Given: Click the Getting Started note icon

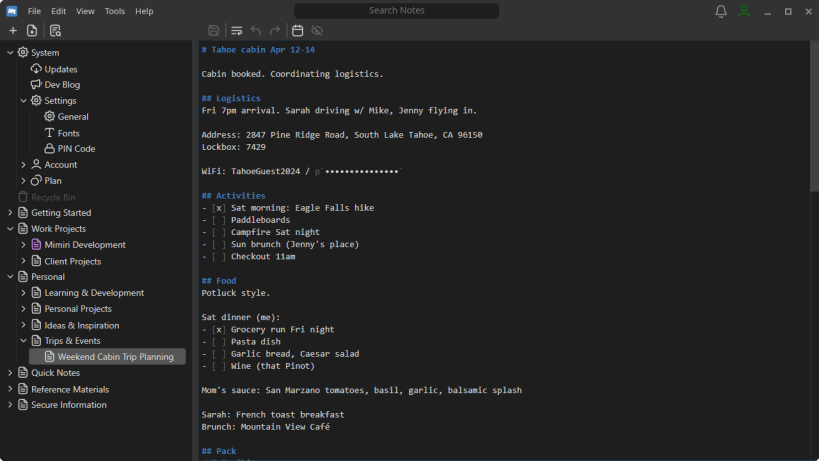Looking at the screenshot, I should pos(22,212).
